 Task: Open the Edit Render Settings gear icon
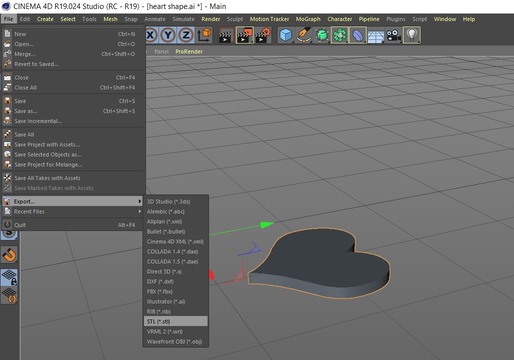[x=263, y=35]
